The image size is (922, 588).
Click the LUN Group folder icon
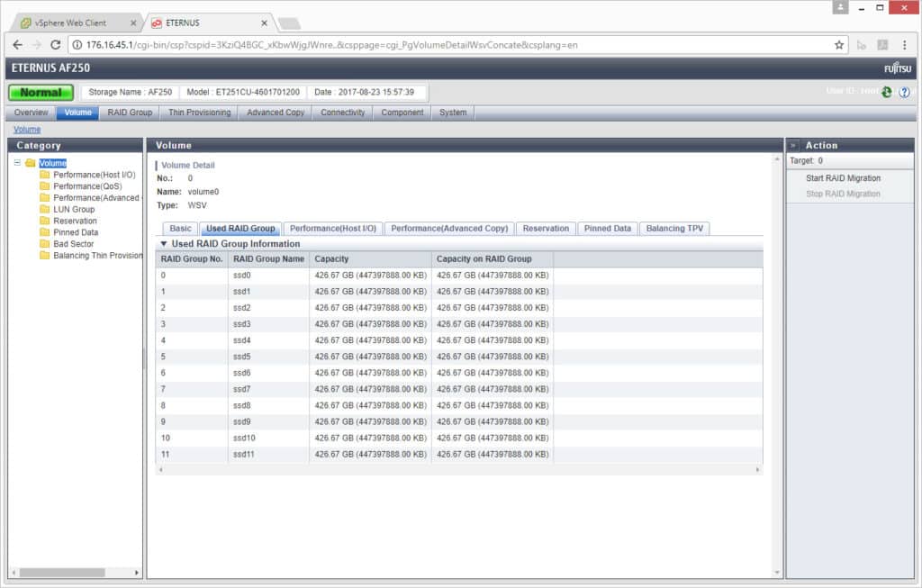point(45,209)
